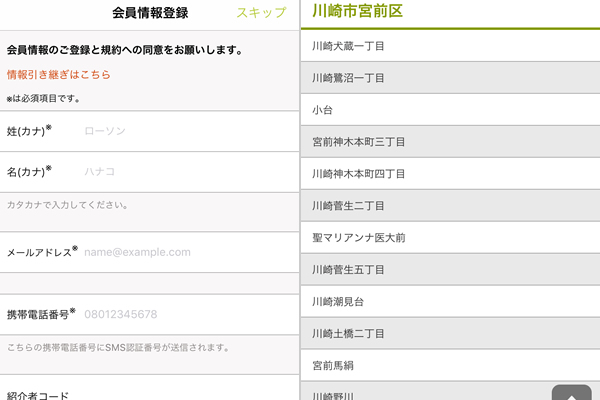The height and width of the screenshot is (400, 600).
Task: Choose 川崎菅生二丁目 from the list
Action: (450, 205)
